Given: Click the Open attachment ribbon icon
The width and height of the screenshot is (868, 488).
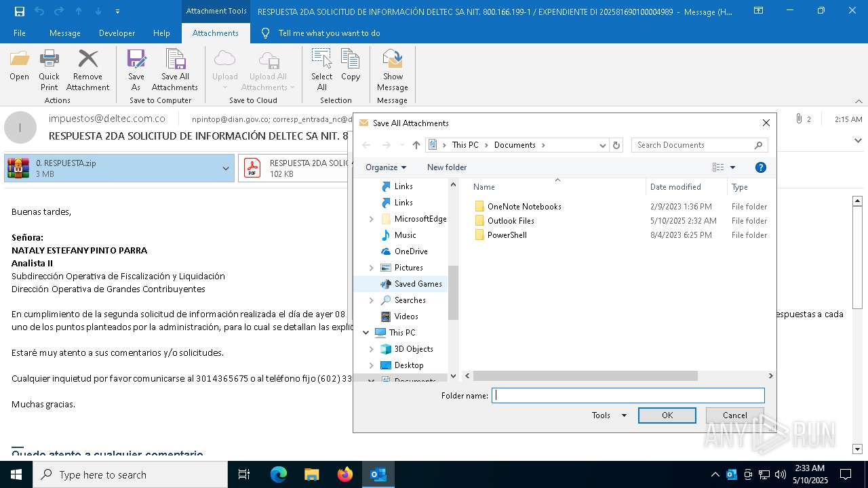Looking at the screenshot, I should point(19,66).
